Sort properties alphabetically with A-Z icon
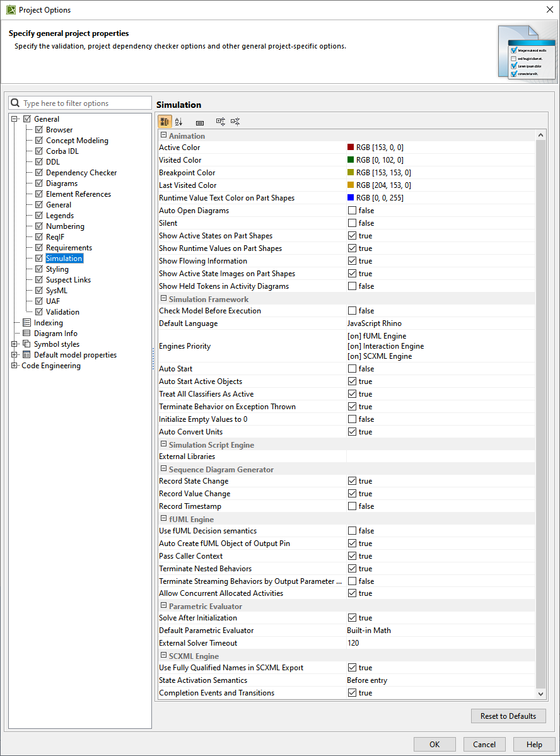Viewport: 560px width, 756px height. click(x=179, y=122)
